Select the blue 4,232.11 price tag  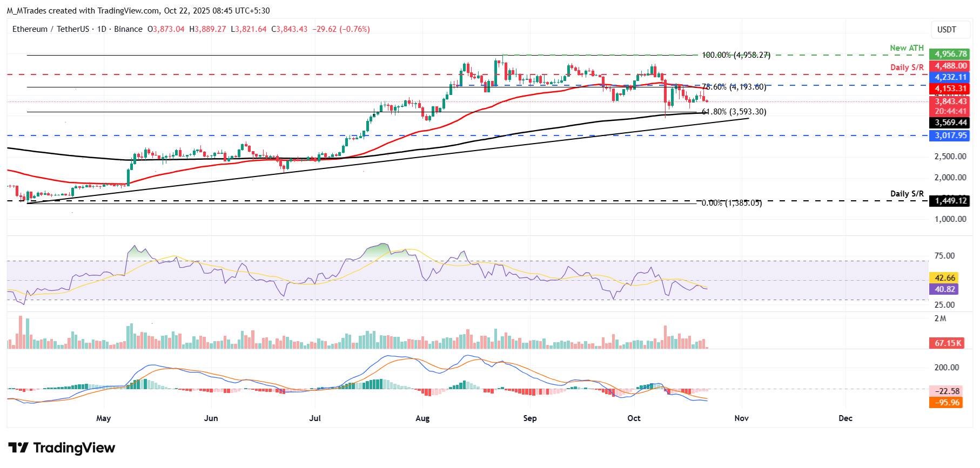point(950,77)
